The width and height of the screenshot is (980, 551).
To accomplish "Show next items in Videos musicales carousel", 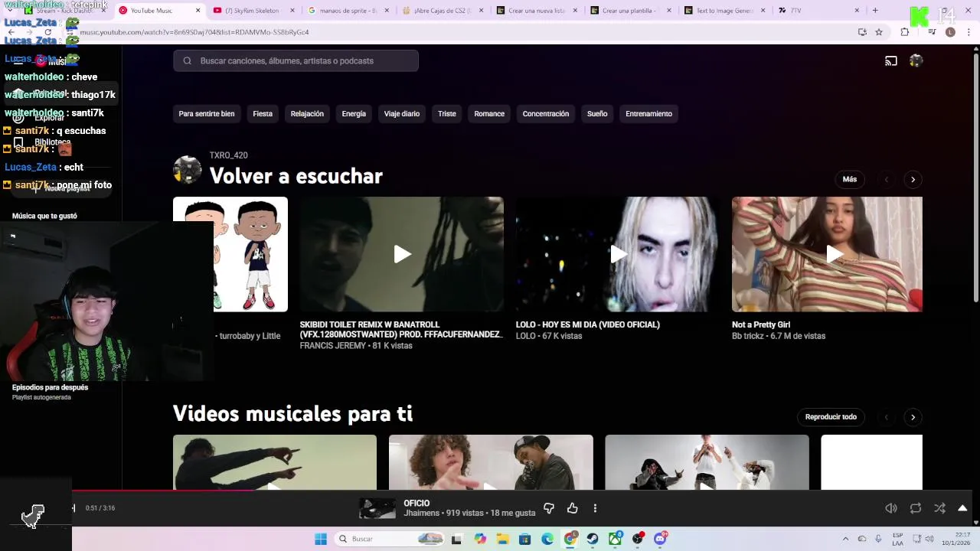I will [x=913, y=417].
